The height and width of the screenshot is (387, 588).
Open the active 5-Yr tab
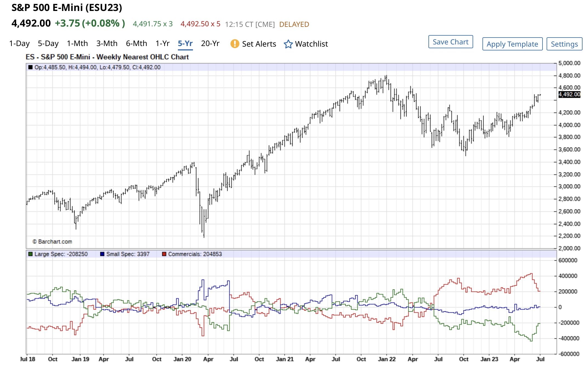185,44
